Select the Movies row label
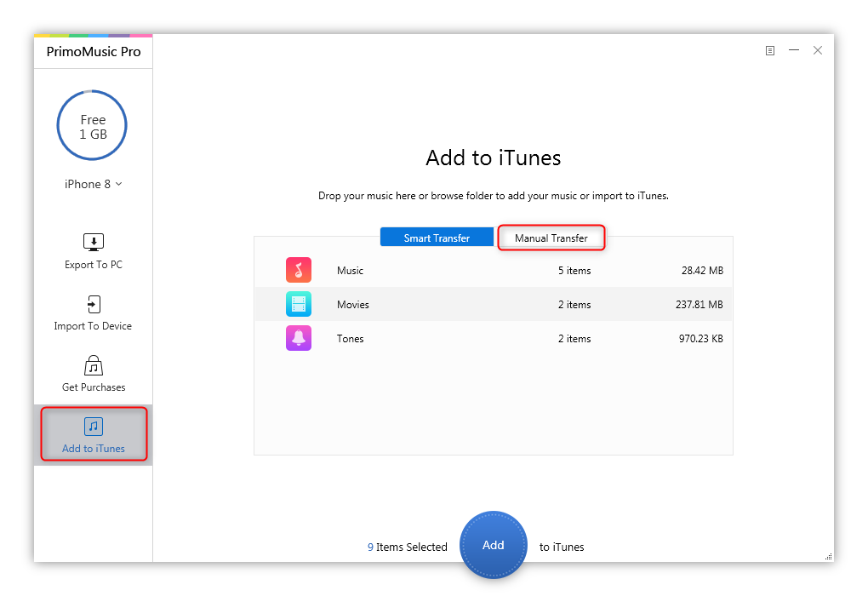This screenshot has height=596, width=868. (x=352, y=304)
